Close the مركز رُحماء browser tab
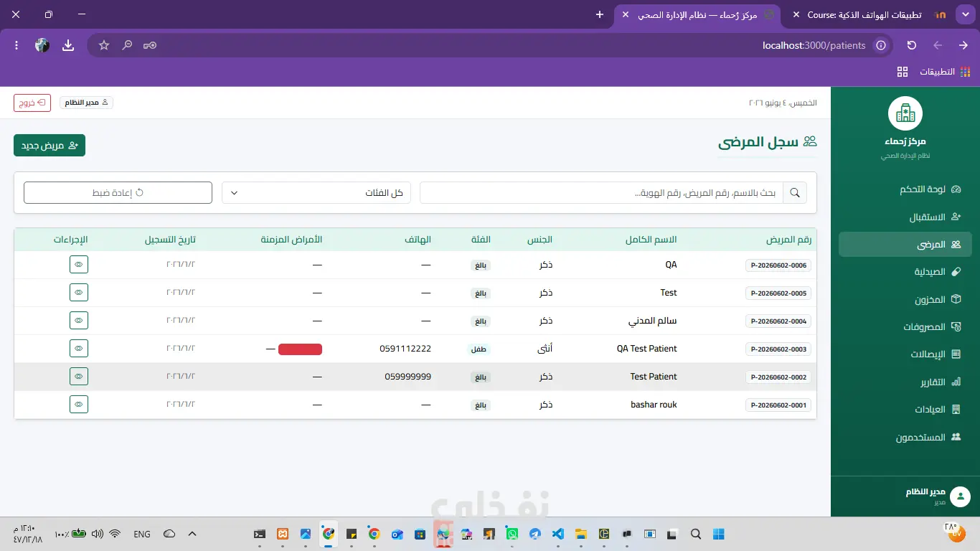The height and width of the screenshot is (551, 980). pyautogui.click(x=625, y=14)
